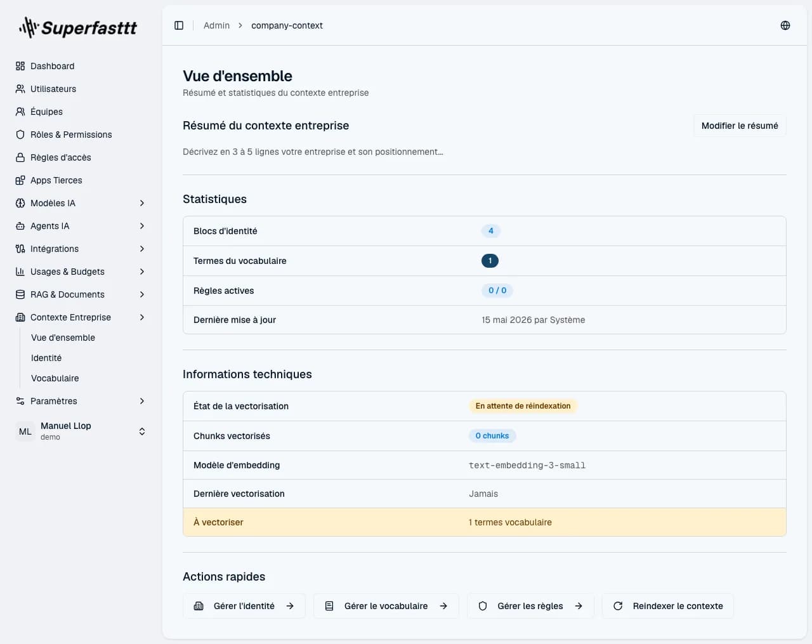Click the Dashboard grid icon

click(20, 66)
